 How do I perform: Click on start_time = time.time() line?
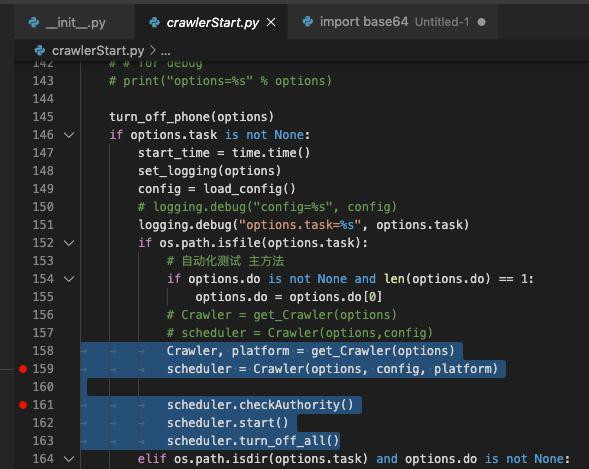point(224,153)
